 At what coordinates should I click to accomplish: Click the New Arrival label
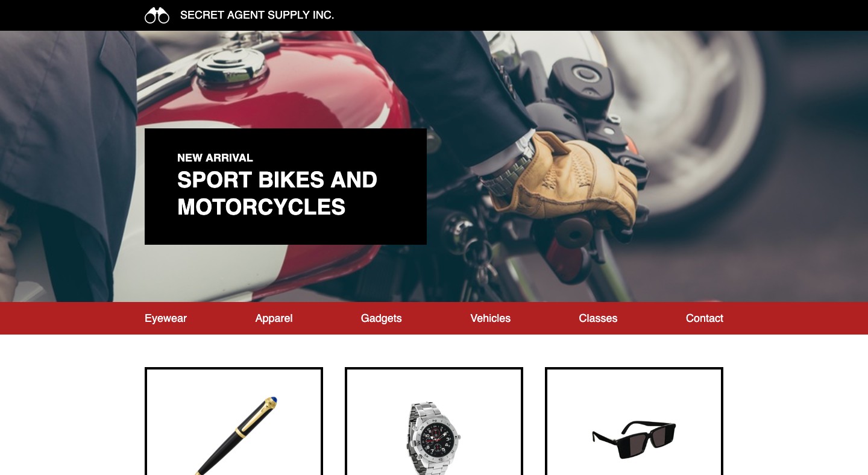(x=215, y=158)
